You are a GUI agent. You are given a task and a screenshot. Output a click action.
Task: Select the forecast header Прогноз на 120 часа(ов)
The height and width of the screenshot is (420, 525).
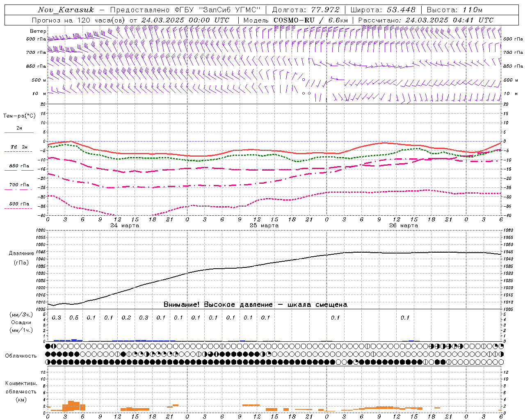(x=79, y=20)
